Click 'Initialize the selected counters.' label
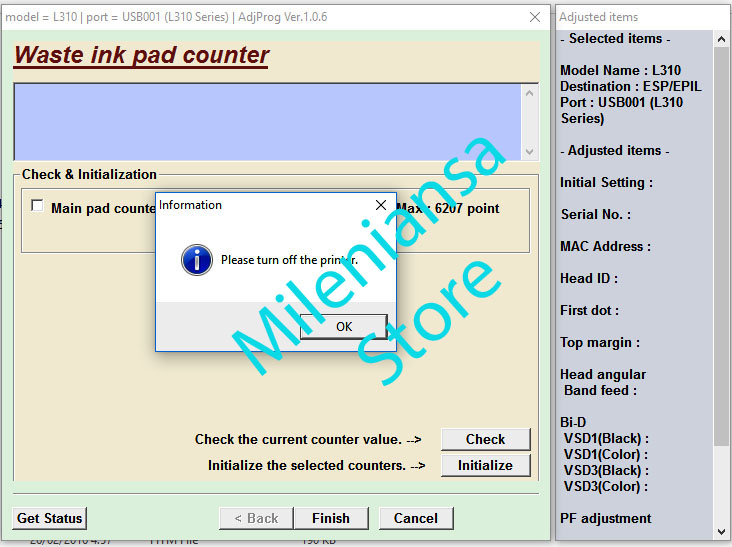732x547 pixels. point(317,465)
